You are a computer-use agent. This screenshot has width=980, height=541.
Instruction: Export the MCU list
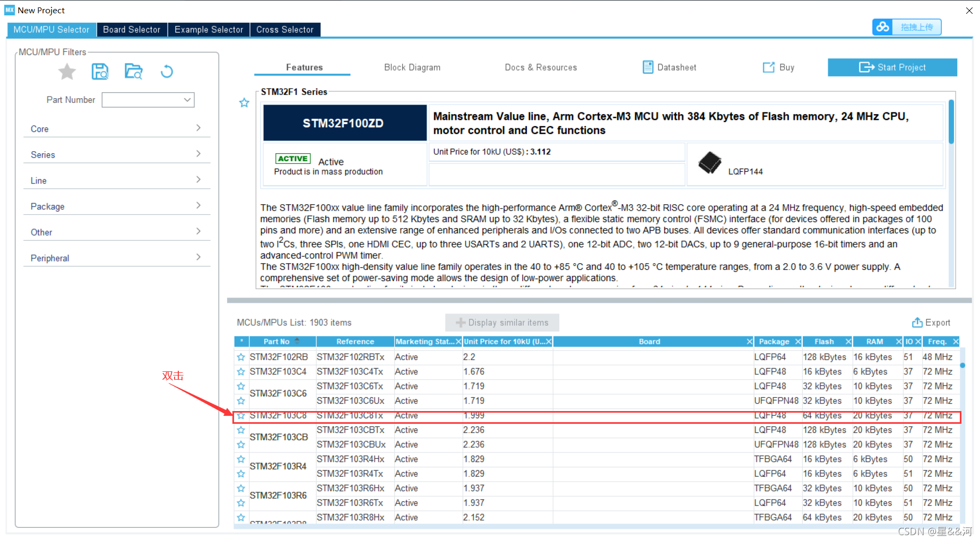coord(931,322)
